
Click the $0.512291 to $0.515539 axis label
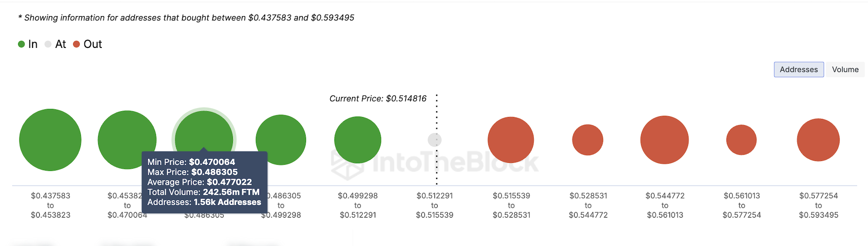[x=434, y=205]
